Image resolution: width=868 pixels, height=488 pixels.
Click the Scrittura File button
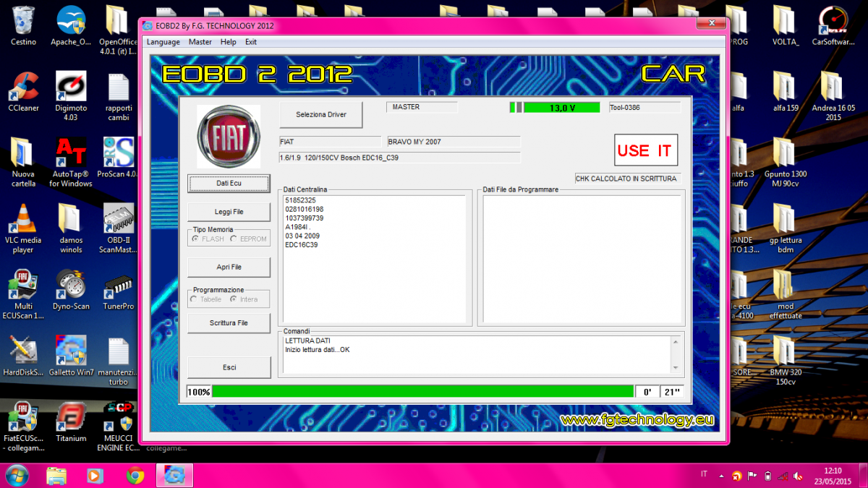(229, 323)
